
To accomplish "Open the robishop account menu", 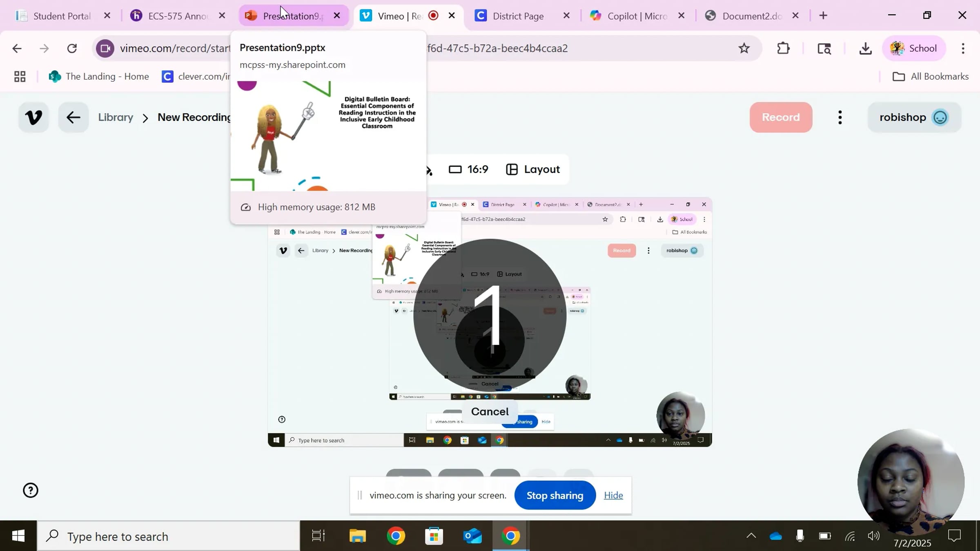I will [x=914, y=117].
